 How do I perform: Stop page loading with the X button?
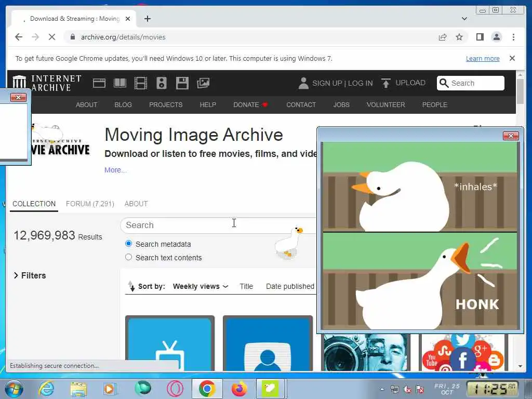pos(52,37)
